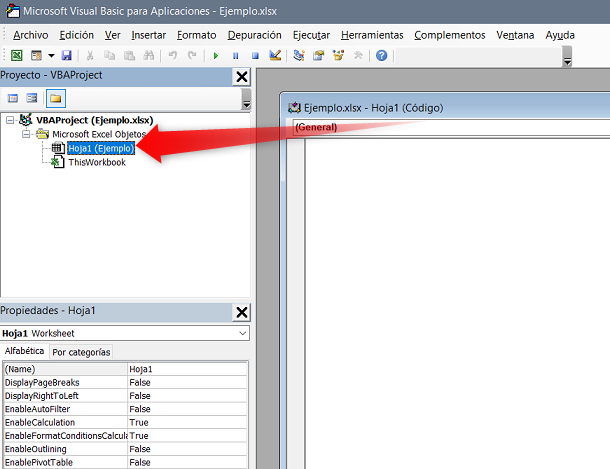
Task: Switch to the Por categorías tab
Action: [81, 352]
